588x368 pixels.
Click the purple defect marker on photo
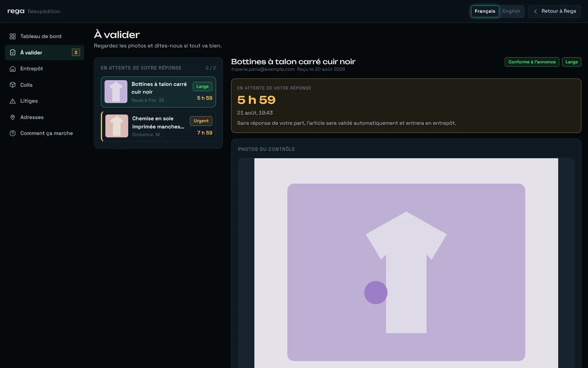(376, 293)
